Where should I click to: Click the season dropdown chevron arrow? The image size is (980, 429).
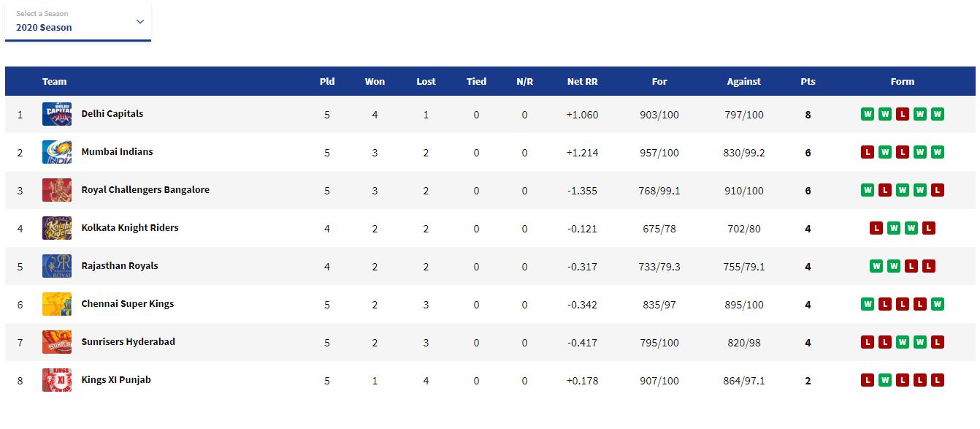140,21
